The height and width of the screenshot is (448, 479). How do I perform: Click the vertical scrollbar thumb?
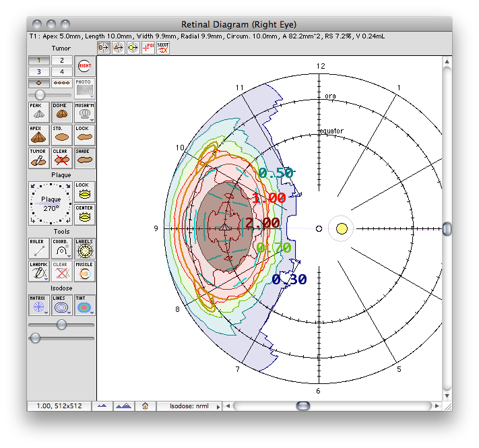447,229
